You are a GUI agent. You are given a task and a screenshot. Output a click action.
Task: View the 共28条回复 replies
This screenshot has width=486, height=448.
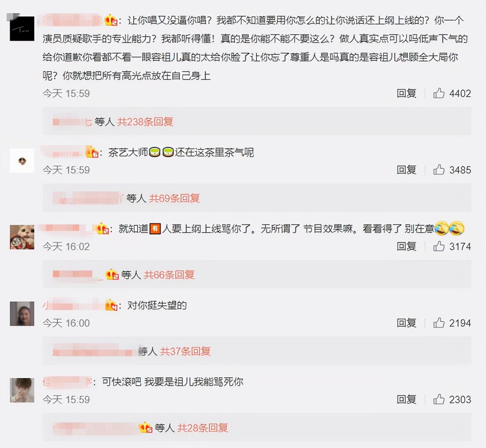point(203,428)
